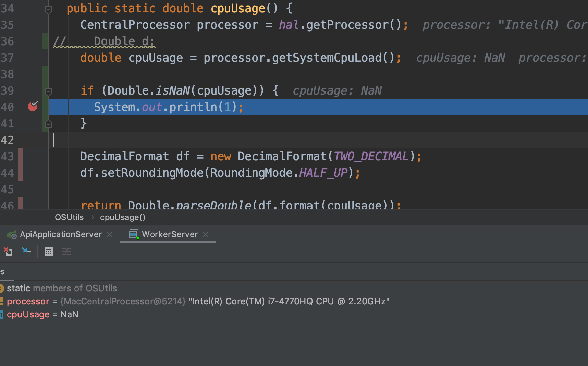Close the ApiApplicationServer tab
This screenshot has height=366, width=588.
tap(110, 234)
